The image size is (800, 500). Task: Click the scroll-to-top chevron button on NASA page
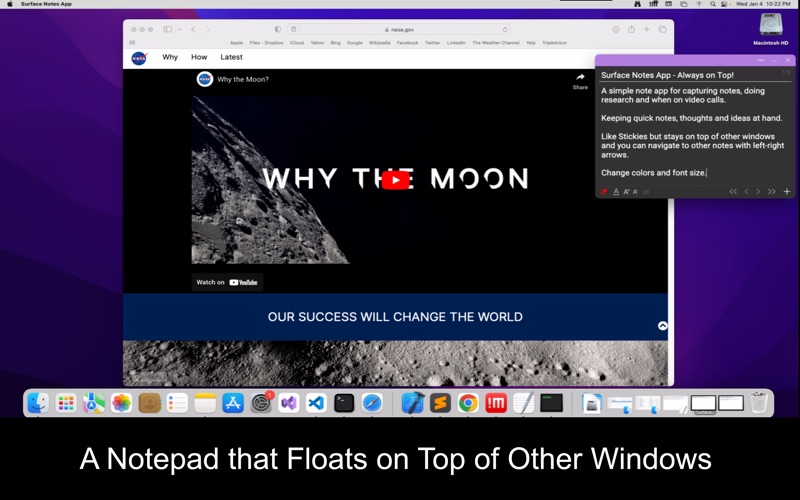[662, 326]
